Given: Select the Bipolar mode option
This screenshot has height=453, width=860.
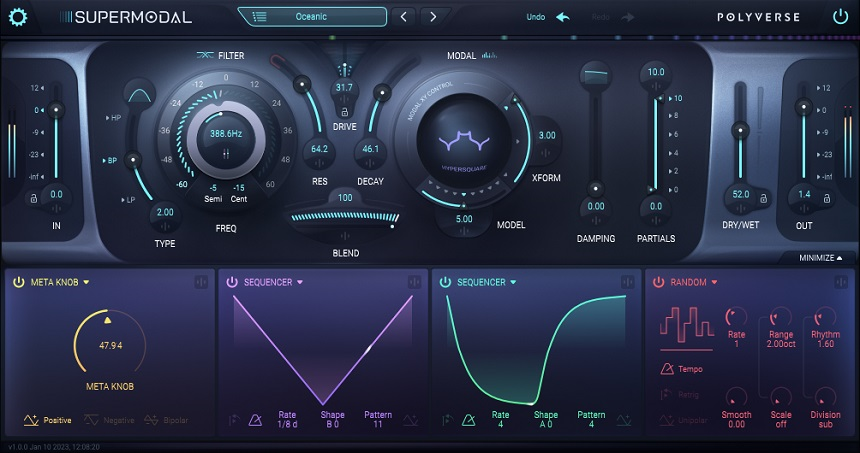Looking at the screenshot, I should [x=166, y=420].
